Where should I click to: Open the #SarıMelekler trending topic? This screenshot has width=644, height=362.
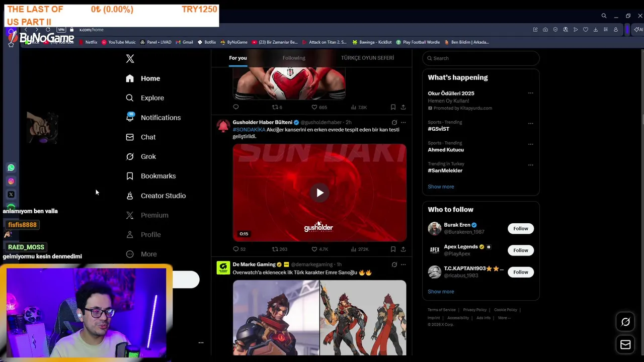pyautogui.click(x=445, y=170)
